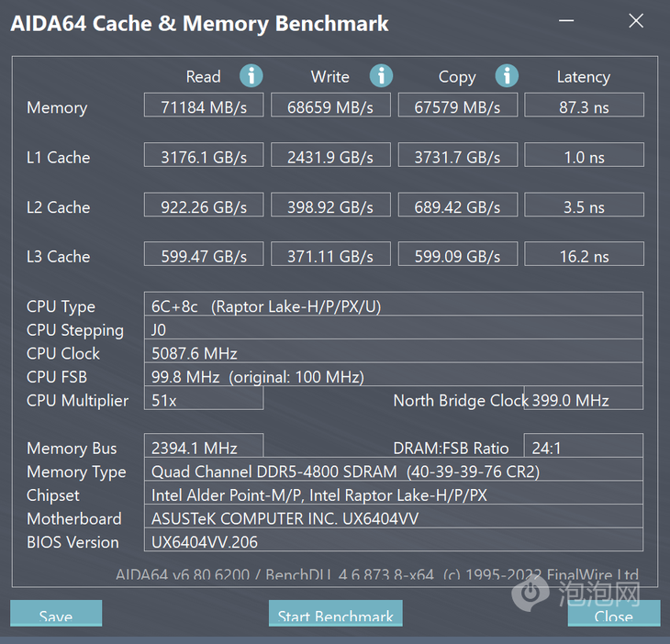Start the benchmark run
This screenshot has height=644, width=670.
335,613
